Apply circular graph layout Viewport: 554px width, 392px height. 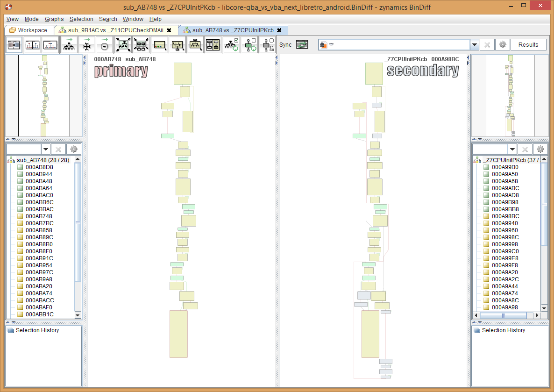pos(104,45)
